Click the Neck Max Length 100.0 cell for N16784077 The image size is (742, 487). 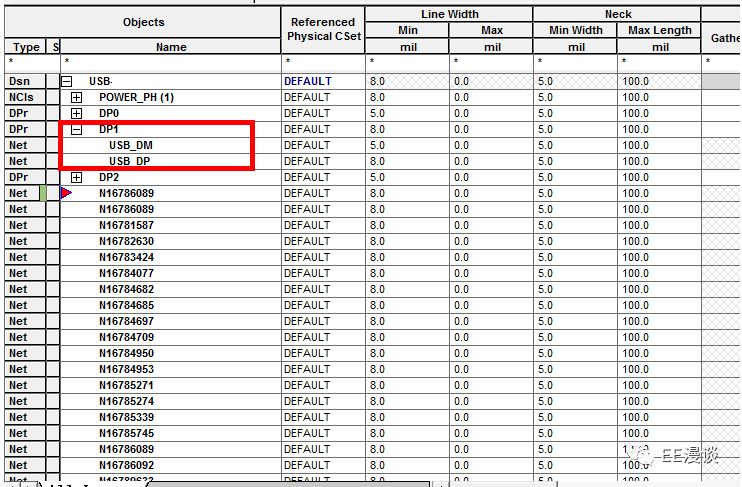pos(660,274)
